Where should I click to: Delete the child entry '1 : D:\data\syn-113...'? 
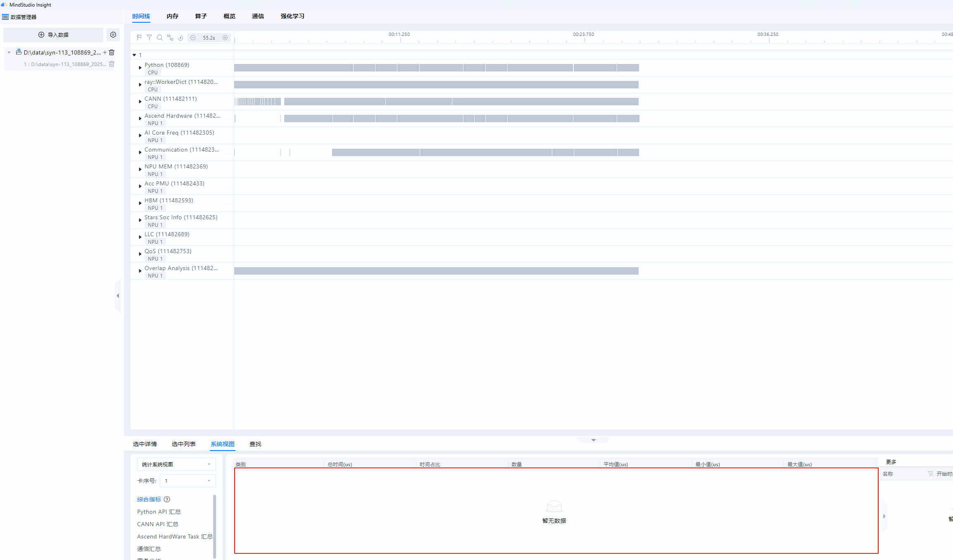pyautogui.click(x=112, y=64)
